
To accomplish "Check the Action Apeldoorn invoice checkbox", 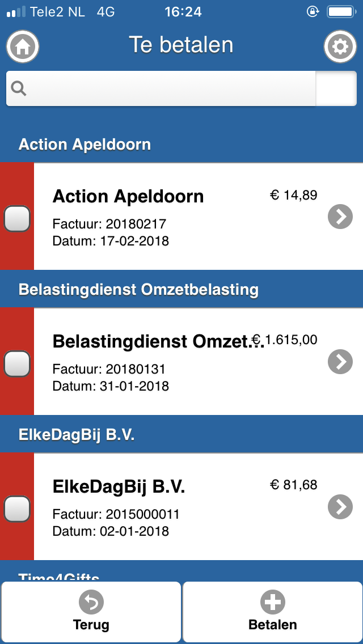I will [x=17, y=218].
